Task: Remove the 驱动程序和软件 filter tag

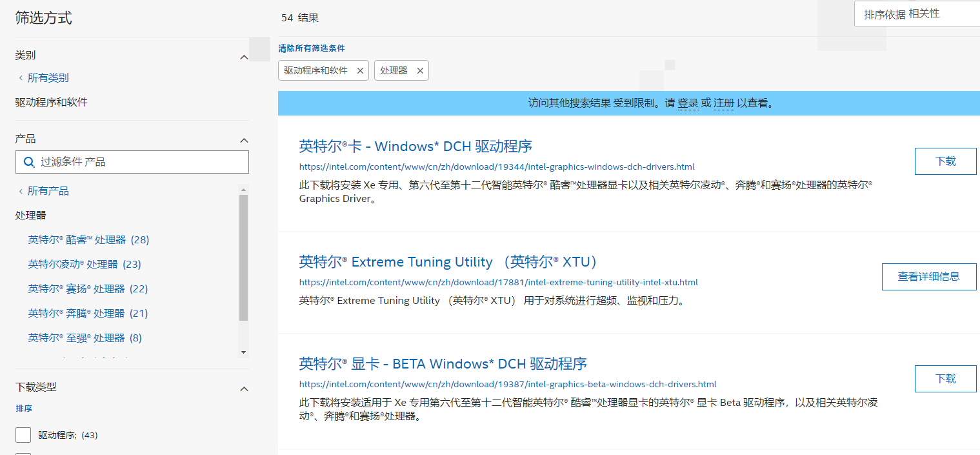Action: point(360,71)
